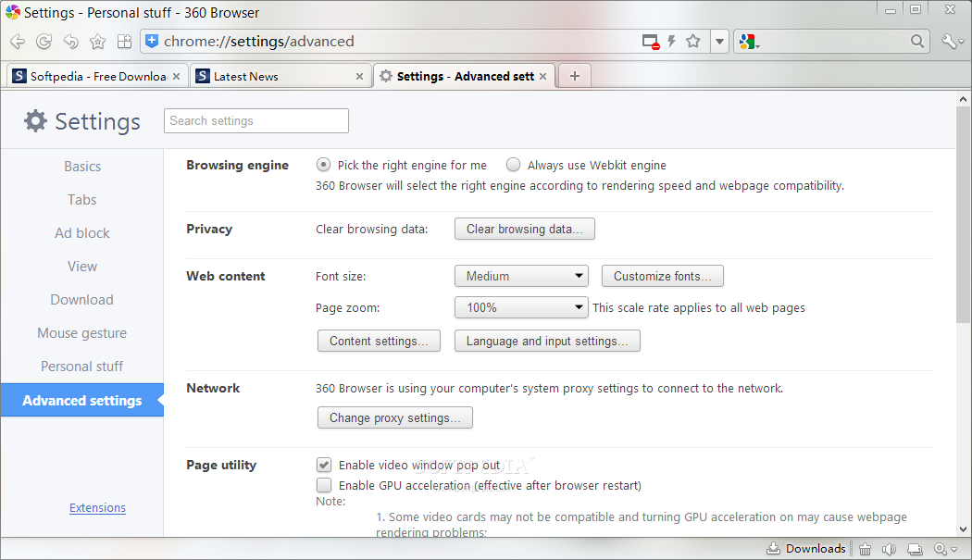Select Always use Webkit engine
This screenshot has height=560, width=972.
513,165
